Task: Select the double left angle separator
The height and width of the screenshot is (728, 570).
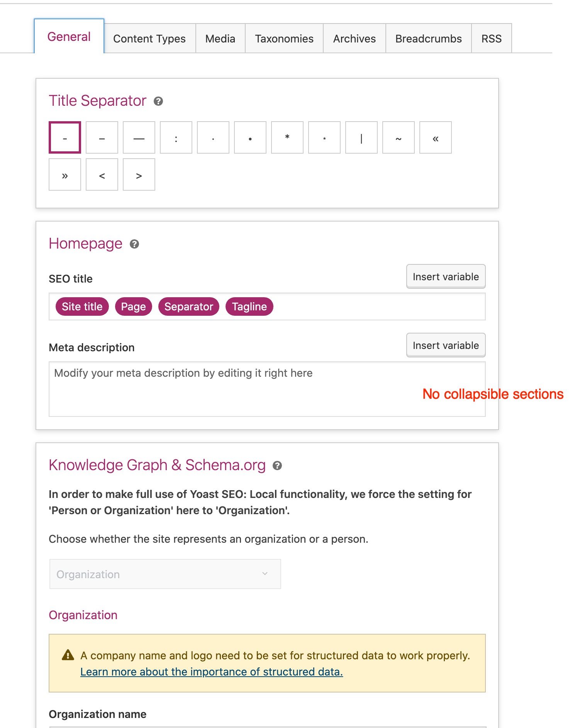Action: [436, 137]
